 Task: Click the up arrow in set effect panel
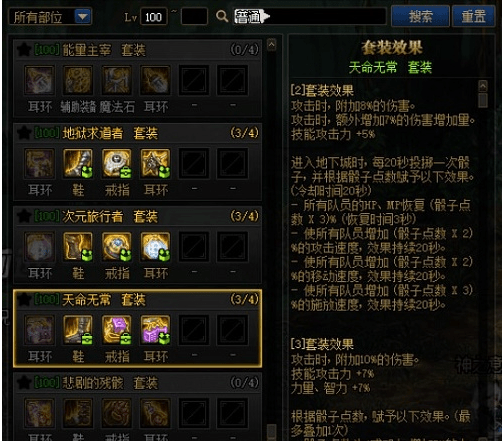(483, 86)
